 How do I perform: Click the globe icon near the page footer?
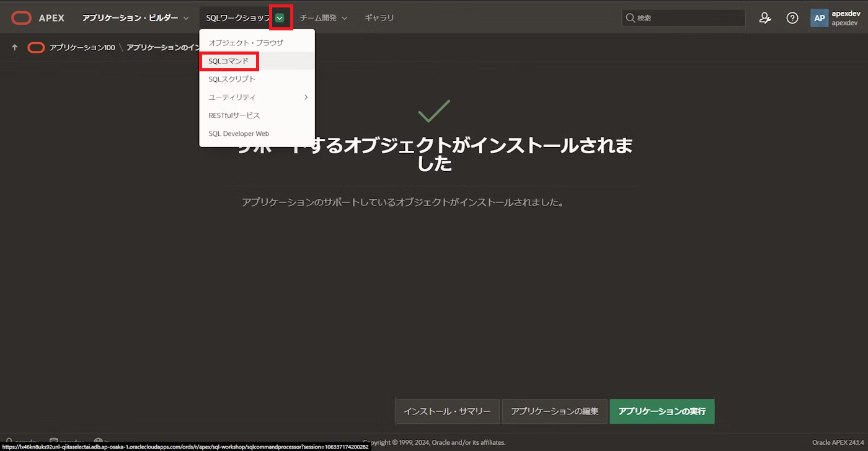tap(97, 440)
